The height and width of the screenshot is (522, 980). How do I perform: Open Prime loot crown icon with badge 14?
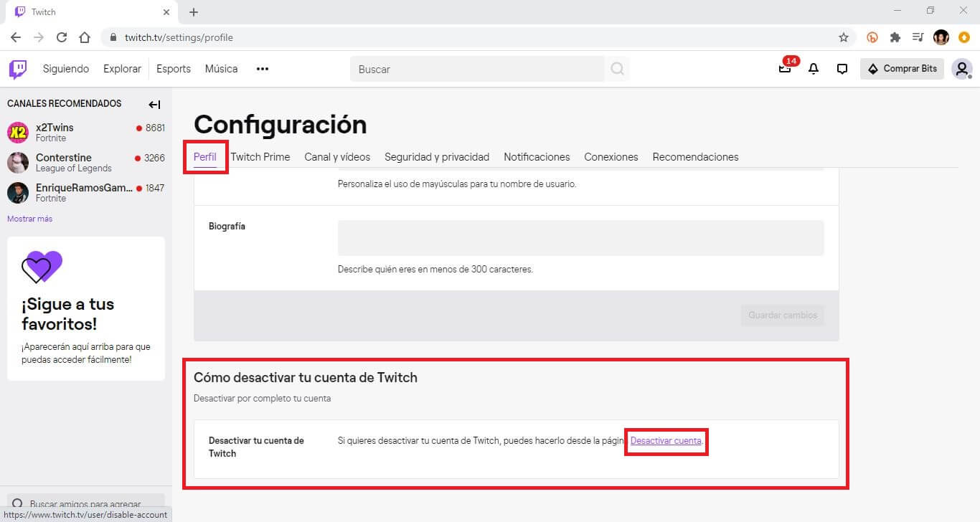coord(785,69)
